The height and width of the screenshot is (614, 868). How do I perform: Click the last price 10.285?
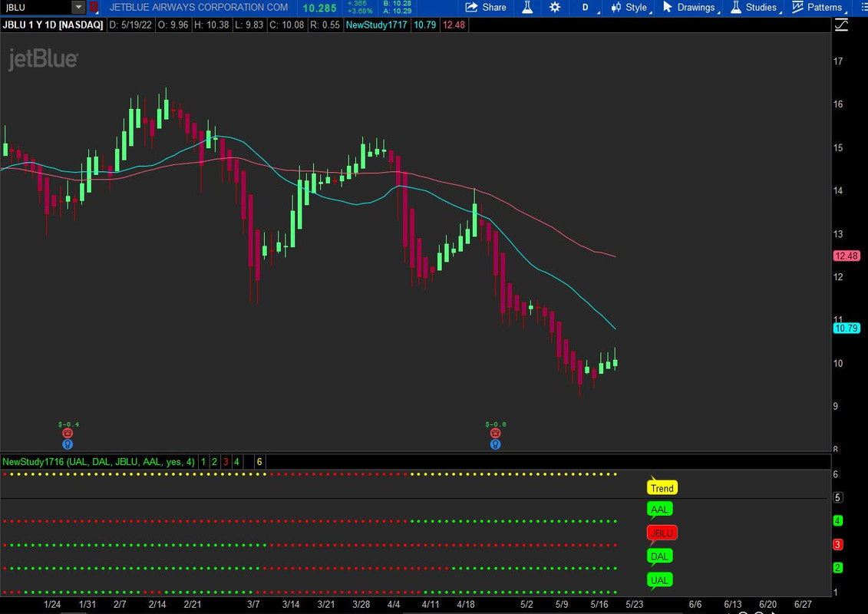coord(319,8)
